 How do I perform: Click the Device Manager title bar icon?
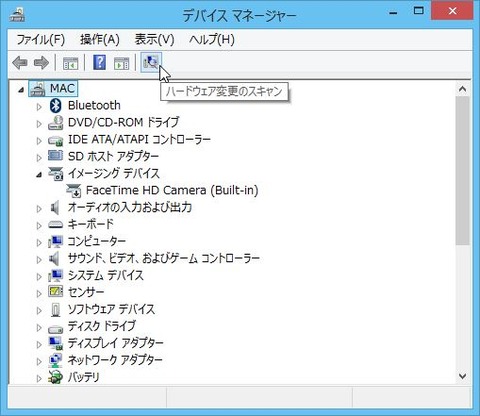17,15
